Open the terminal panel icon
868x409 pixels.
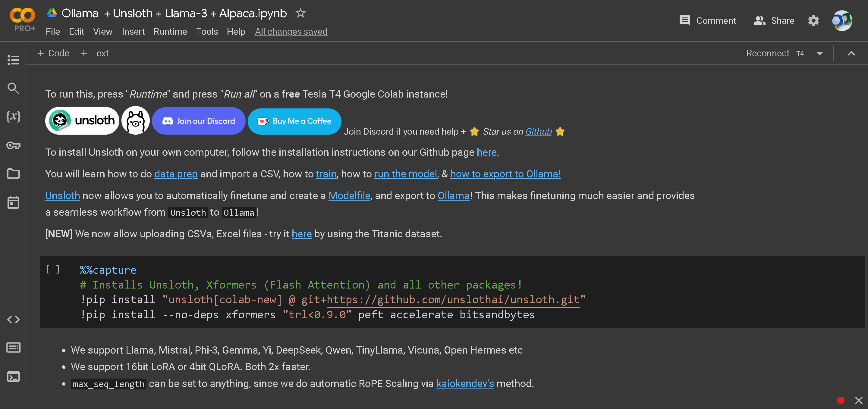pos(13,377)
